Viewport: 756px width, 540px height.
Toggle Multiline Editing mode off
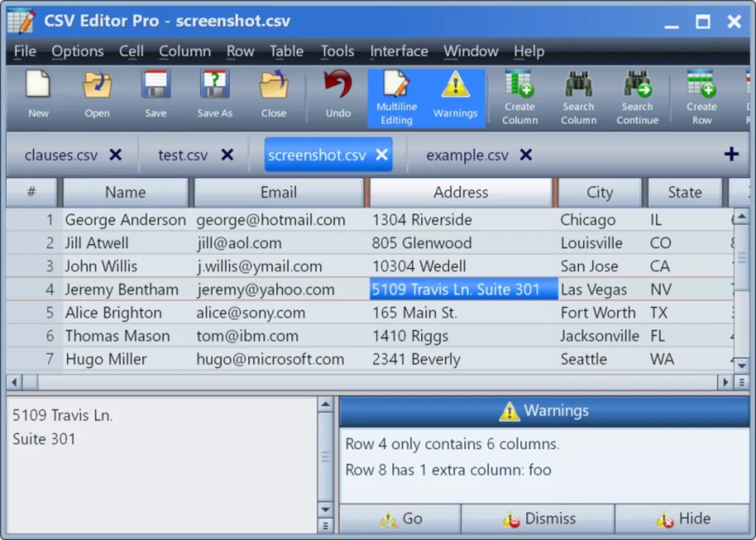[x=397, y=98]
